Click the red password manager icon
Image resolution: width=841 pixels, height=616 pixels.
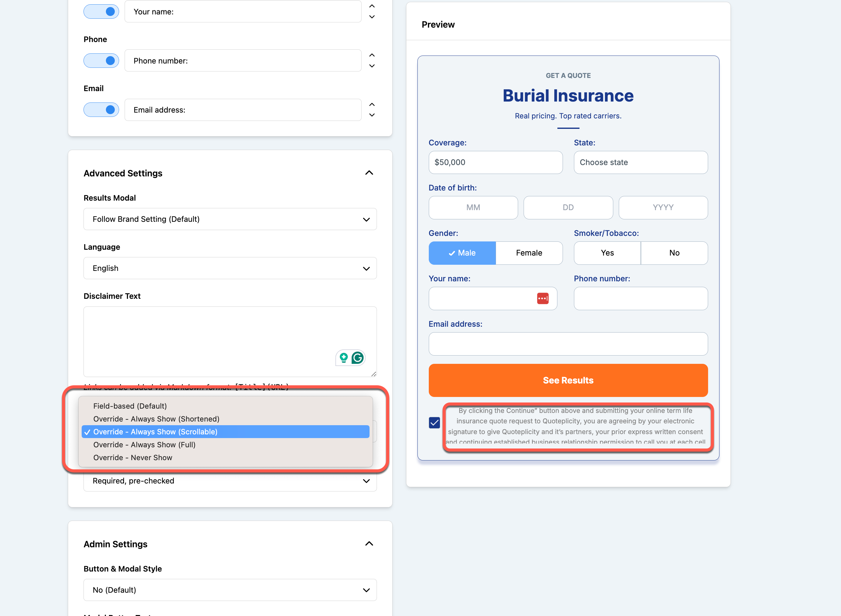pyautogui.click(x=543, y=298)
